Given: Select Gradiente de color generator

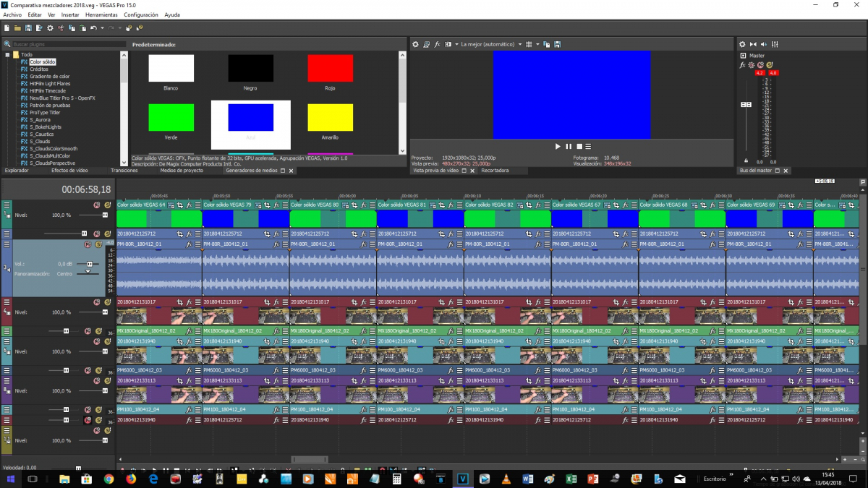Looking at the screenshot, I should click(x=49, y=77).
